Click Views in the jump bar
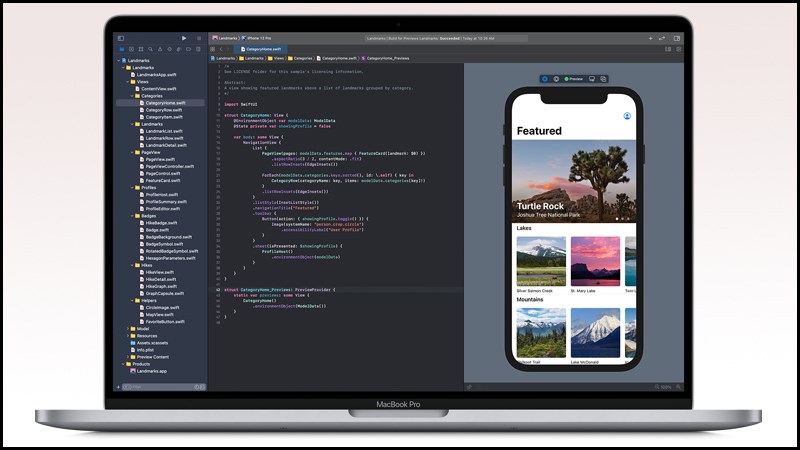This screenshot has width=800, height=450. click(x=276, y=58)
